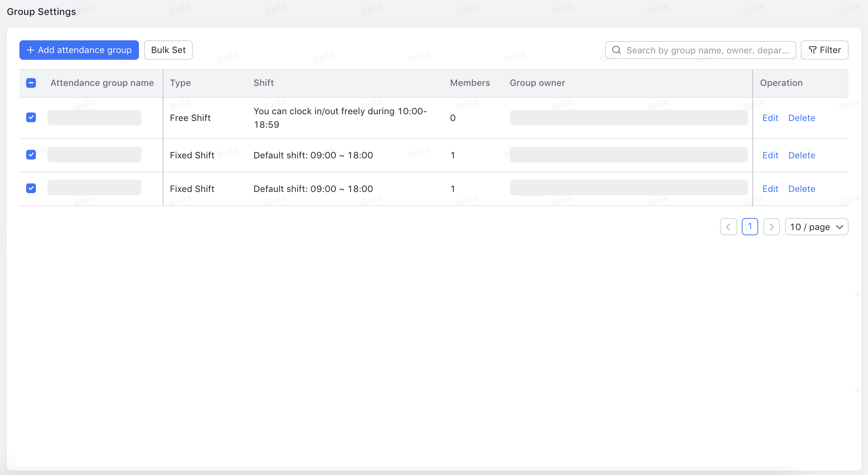Screen dimensions: 868x475
Task: Click the Bulk Set button
Action: click(168, 50)
